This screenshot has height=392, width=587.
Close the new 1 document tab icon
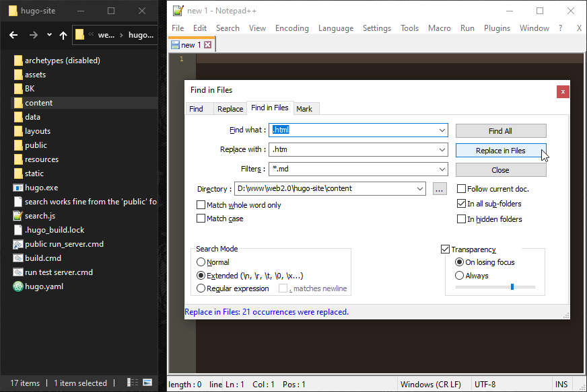(208, 45)
